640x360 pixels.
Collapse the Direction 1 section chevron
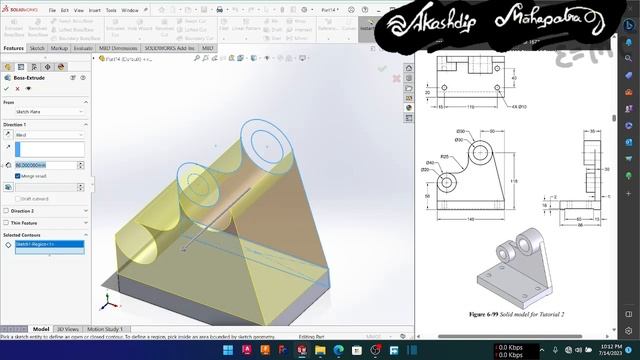[86, 124]
